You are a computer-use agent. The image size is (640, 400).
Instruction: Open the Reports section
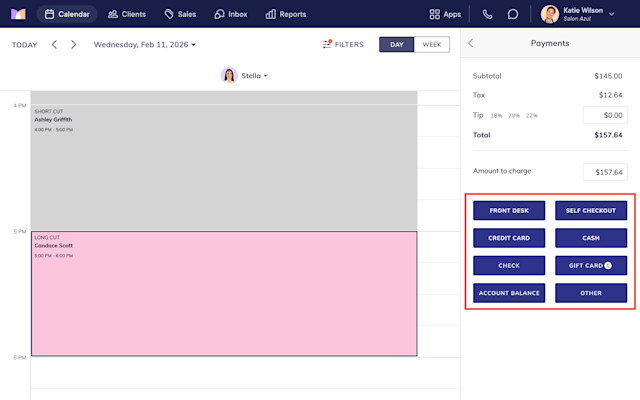point(286,14)
